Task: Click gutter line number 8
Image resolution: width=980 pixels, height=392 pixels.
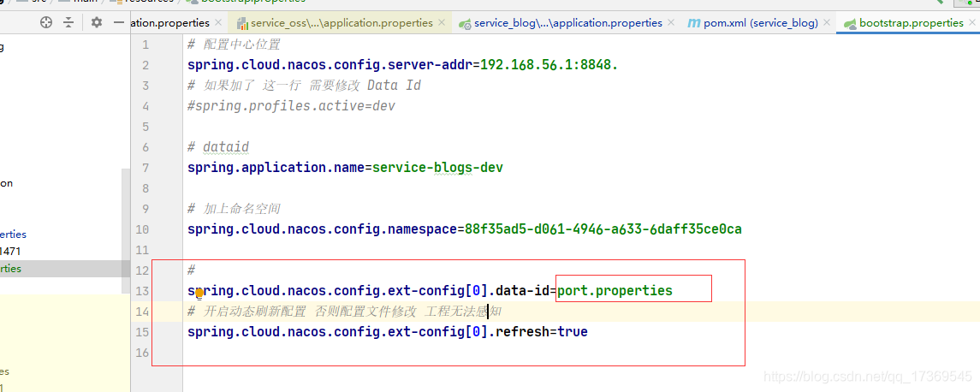Action: (146, 188)
